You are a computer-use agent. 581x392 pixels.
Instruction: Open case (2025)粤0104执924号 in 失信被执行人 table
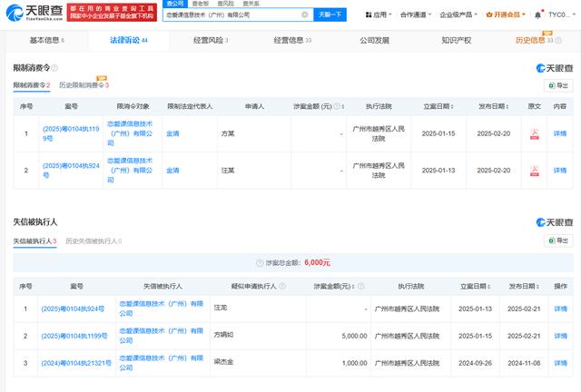[73, 309]
